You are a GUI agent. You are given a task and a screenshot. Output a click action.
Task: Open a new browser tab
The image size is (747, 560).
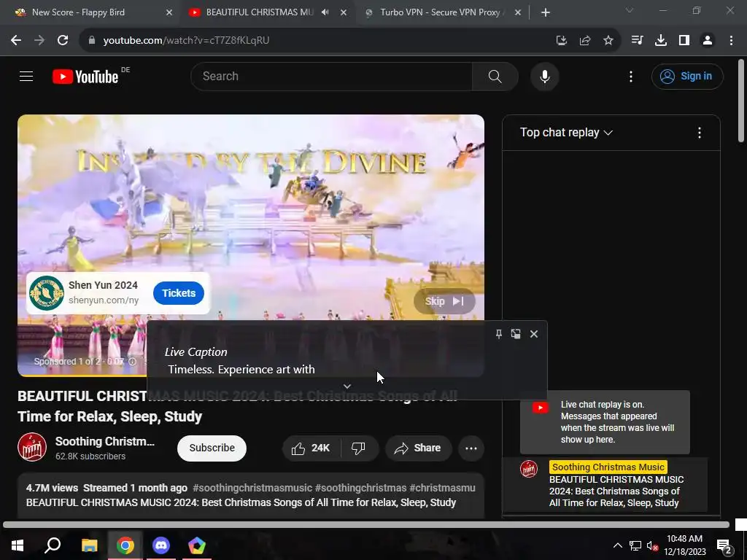pos(546,12)
